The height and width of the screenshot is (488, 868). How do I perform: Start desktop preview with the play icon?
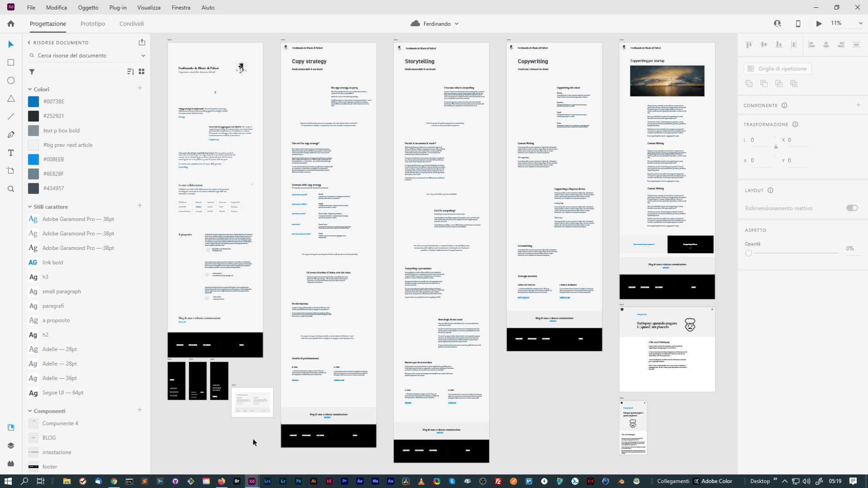[x=819, y=23]
